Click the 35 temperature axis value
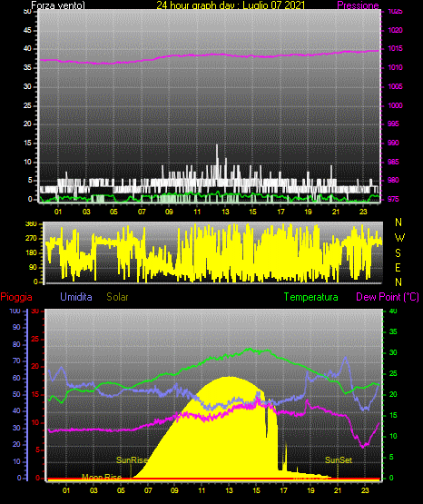 coord(393,331)
